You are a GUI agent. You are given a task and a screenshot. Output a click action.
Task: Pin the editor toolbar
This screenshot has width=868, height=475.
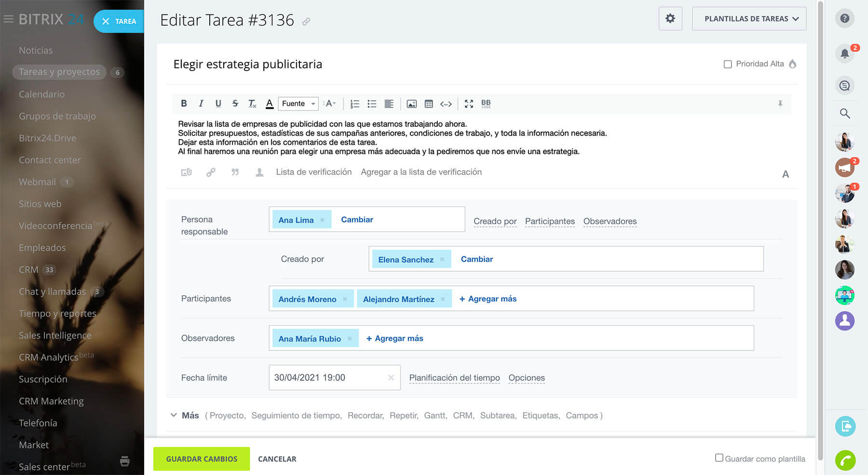[780, 104]
